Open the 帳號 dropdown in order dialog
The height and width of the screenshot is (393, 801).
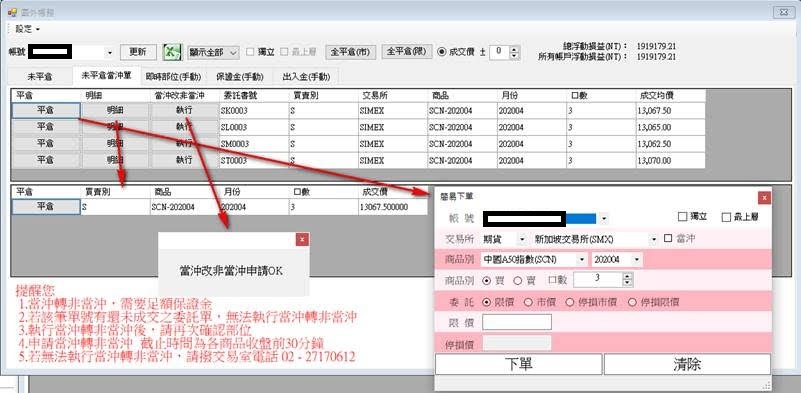(x=604, y=219)
